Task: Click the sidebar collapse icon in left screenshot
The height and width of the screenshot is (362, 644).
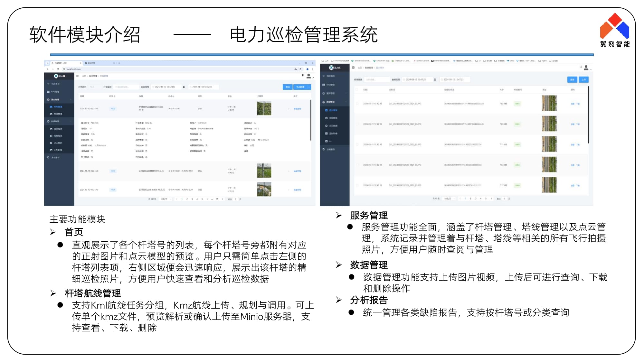Action: click(78, 76)
